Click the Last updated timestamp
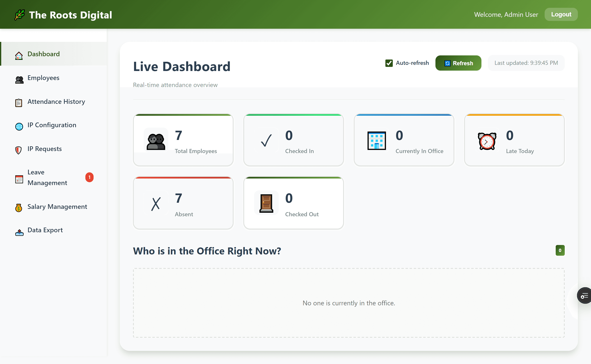Screen dimensions: 591x364 [x=526, y=63]
